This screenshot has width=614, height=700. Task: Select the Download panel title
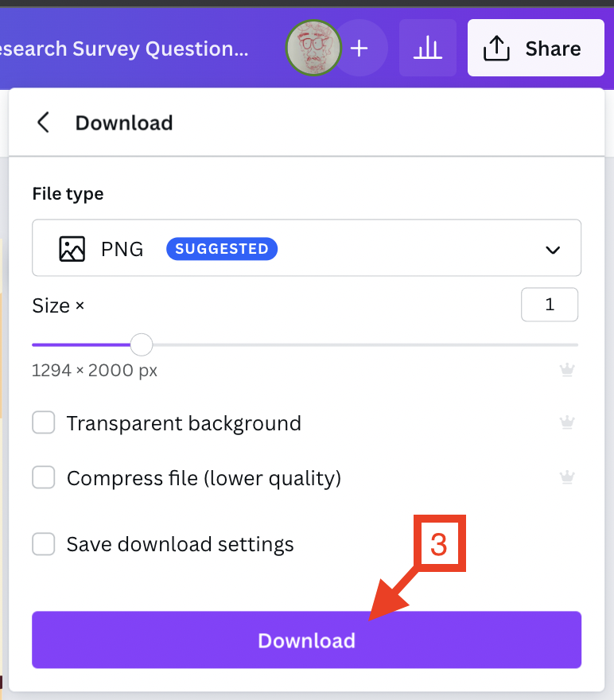click(123, 122)
